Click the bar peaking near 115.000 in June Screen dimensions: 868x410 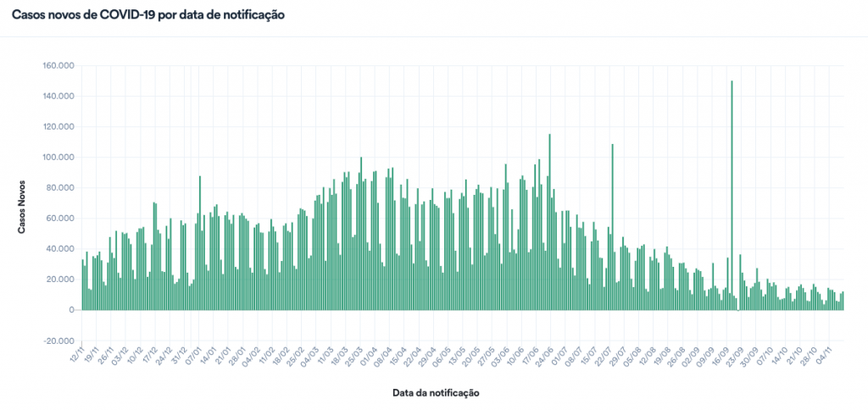pos(549,222)
